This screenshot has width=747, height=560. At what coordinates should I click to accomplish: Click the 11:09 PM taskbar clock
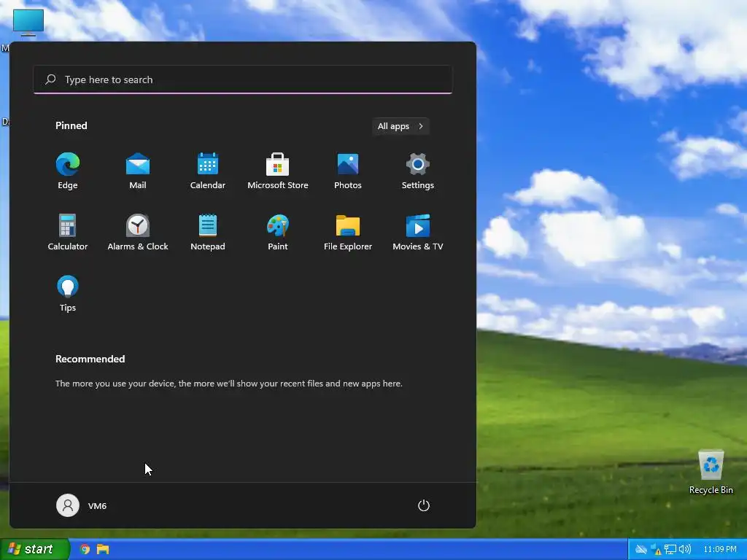[720, 549]
